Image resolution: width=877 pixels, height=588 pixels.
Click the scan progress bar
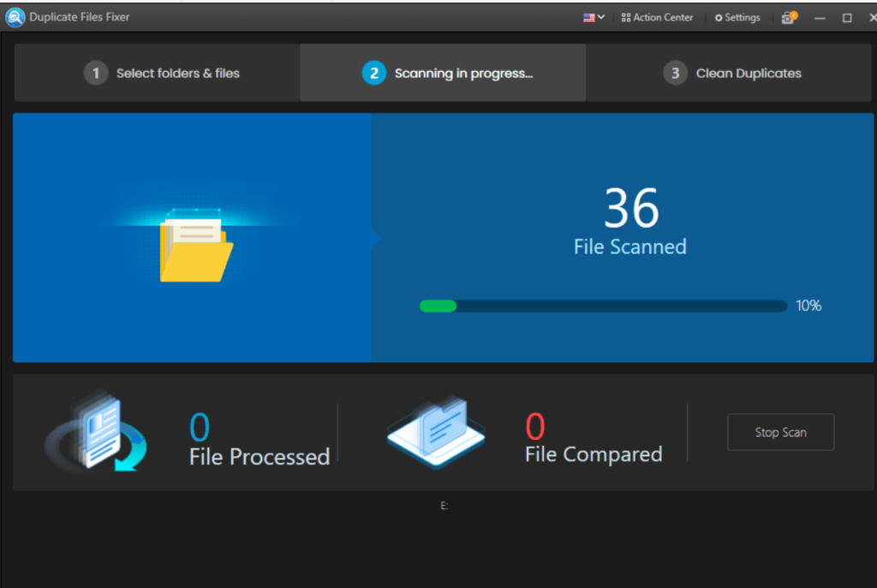603,306
